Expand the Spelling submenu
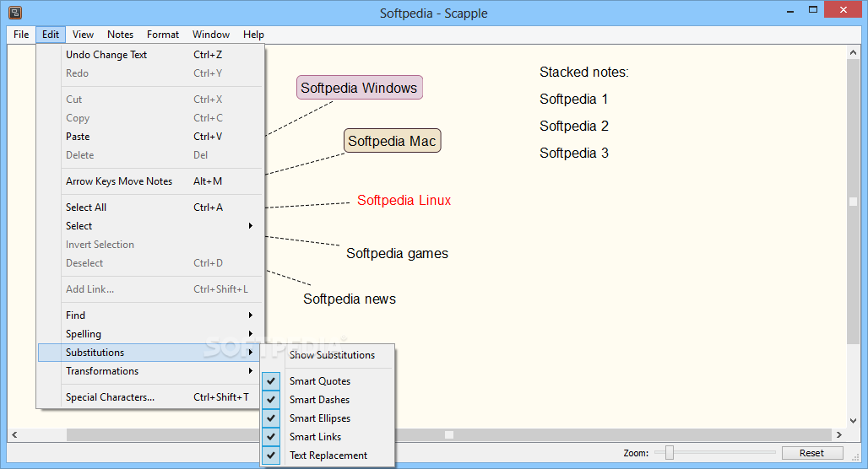868x469 pixels. click(150, 334)
